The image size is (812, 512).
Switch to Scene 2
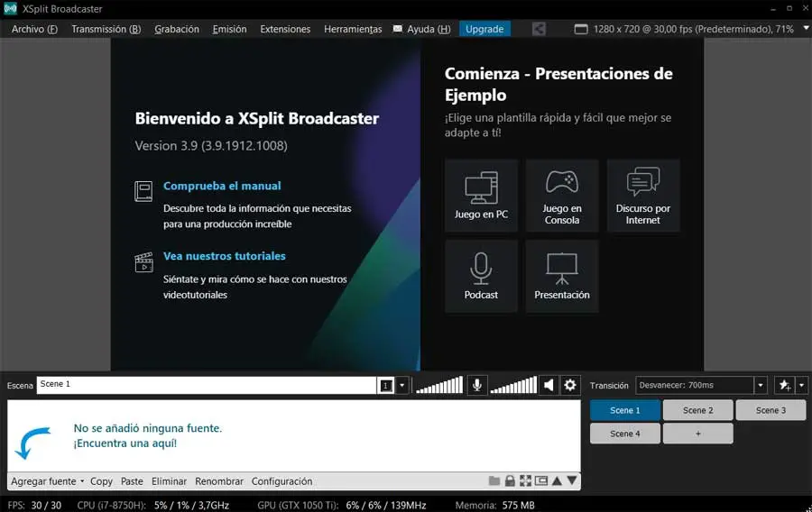pyautogui.click(x=698, y=410)
